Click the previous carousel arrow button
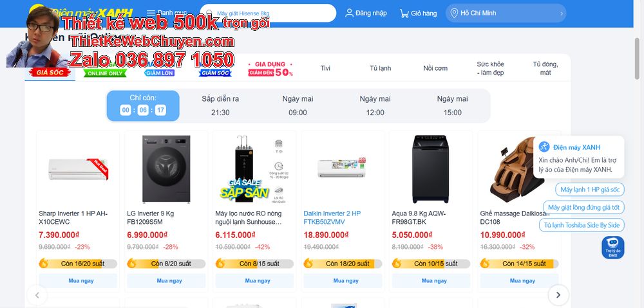 [x=37, y=295]
